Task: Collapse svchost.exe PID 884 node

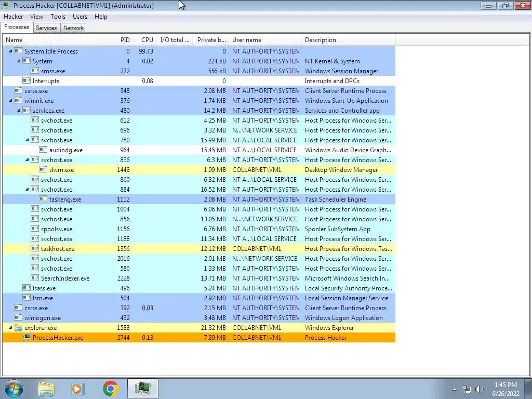Action: pos(27,189)
